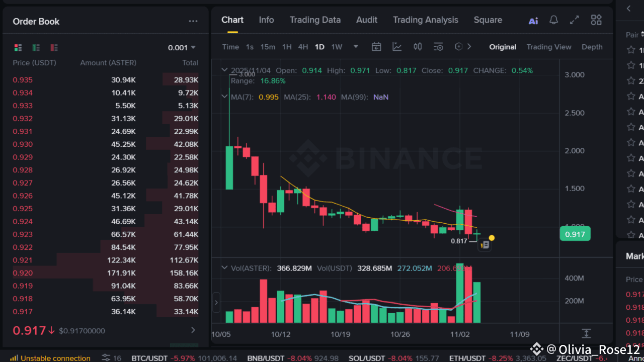Image resolution: width=644 pixels, height=362 pixels.
Task: Open the chart settings list-gear icon
Action: 438,47
